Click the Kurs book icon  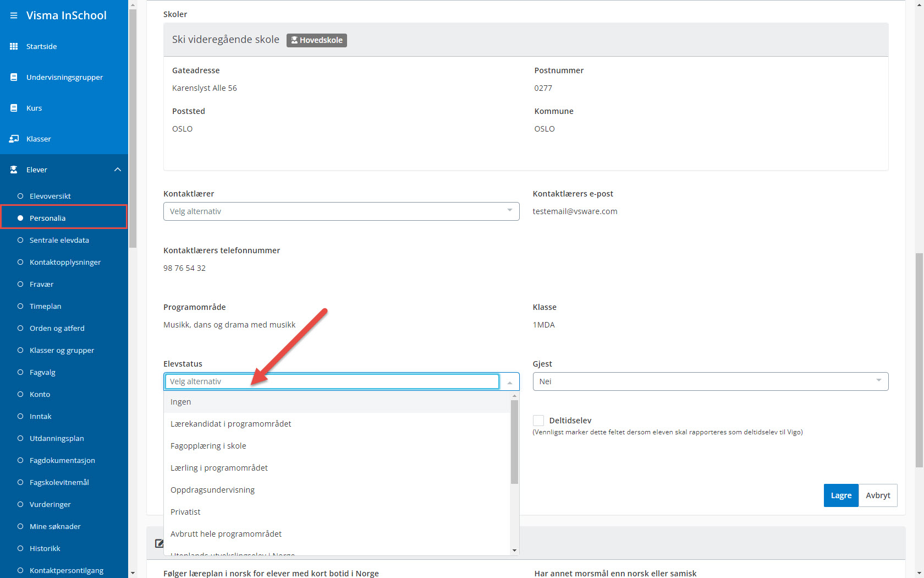pyautogui.click(x=14, y=108)
